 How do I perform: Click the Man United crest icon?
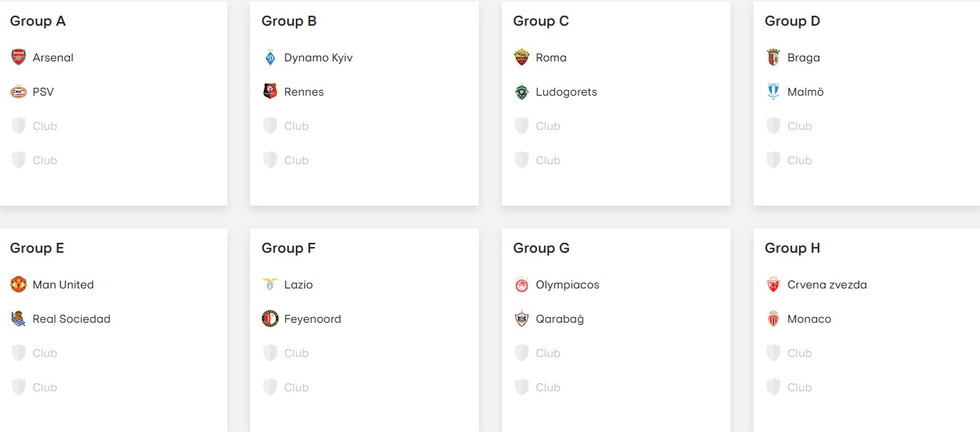point(19,284)
